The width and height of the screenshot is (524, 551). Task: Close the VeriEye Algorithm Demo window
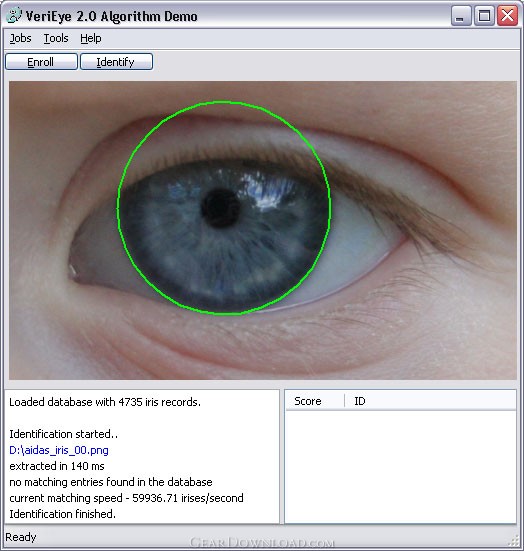507,15
